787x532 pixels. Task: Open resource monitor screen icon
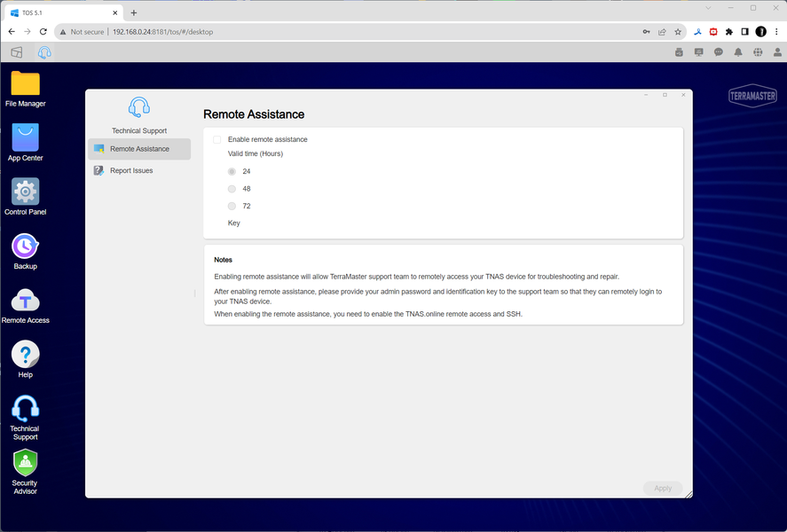[x=698, y=52]
